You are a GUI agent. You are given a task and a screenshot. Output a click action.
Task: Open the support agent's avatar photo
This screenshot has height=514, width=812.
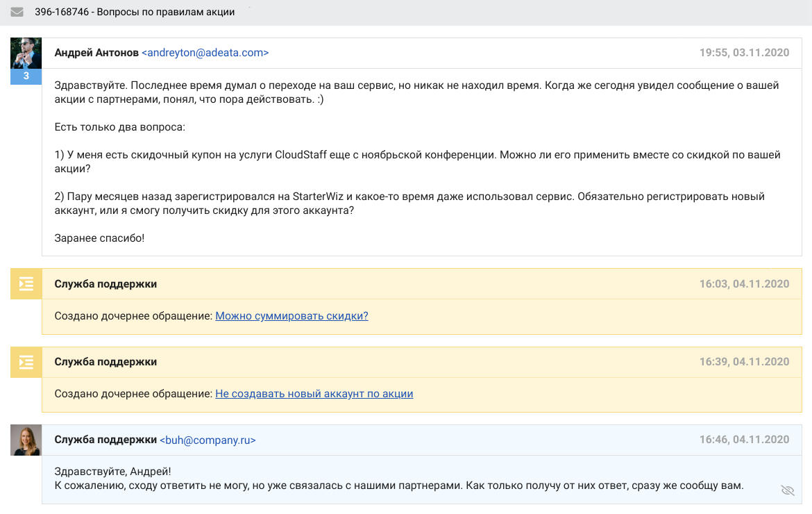point(26,440)
